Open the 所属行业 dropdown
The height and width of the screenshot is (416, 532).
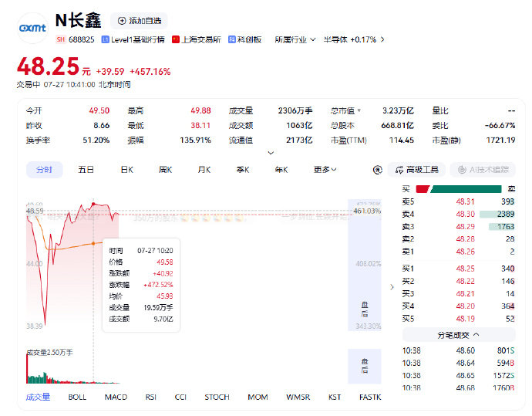coord(295,39)
